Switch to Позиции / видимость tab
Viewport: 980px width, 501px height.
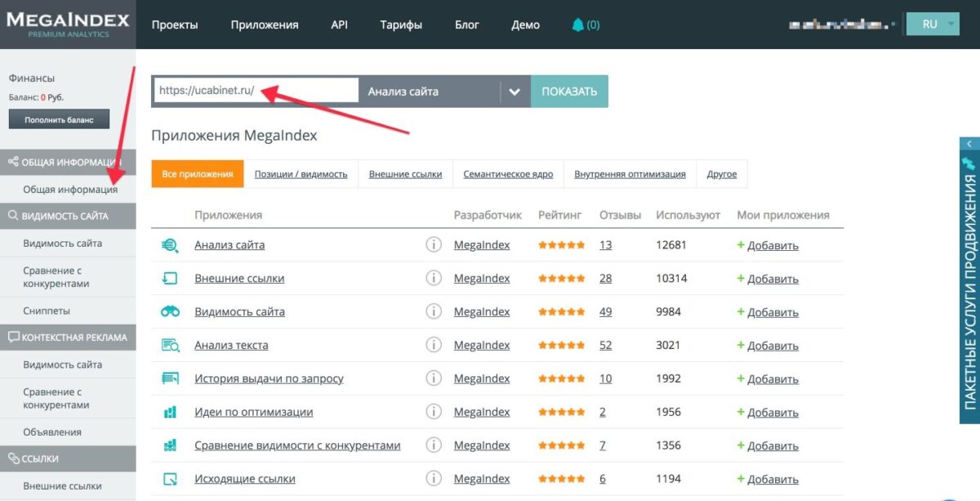tap(301, 174)
